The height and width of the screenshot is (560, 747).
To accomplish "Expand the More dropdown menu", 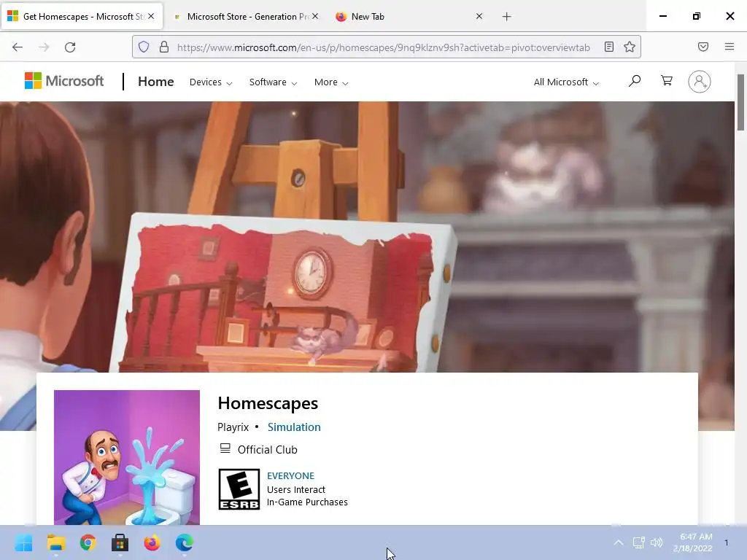I will (x=331, y=82).
